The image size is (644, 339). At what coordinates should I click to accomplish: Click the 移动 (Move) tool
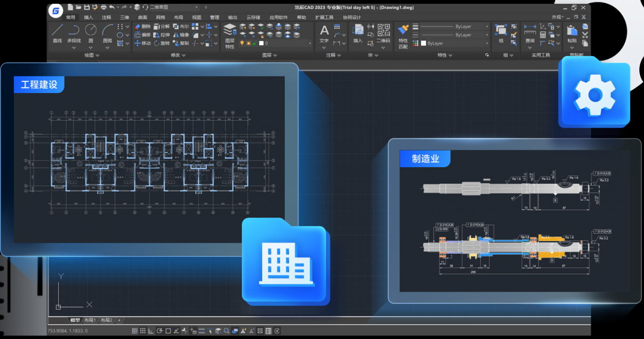142,43
